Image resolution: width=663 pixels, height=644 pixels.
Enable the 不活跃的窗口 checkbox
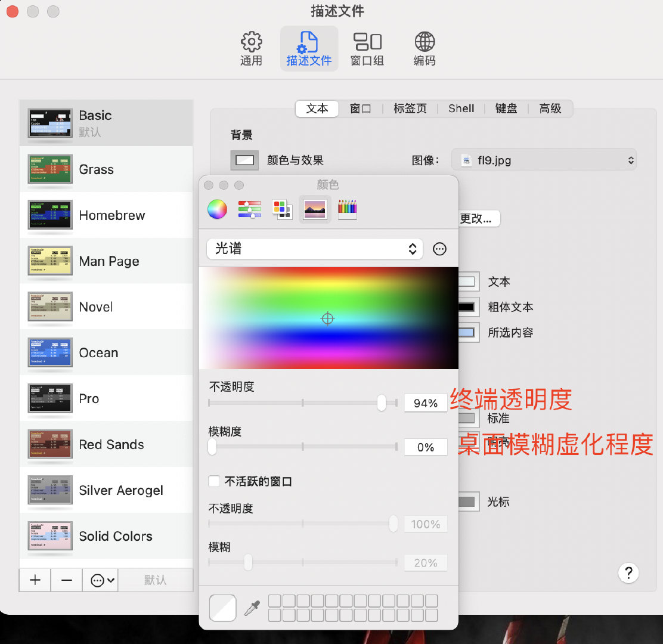215,482
